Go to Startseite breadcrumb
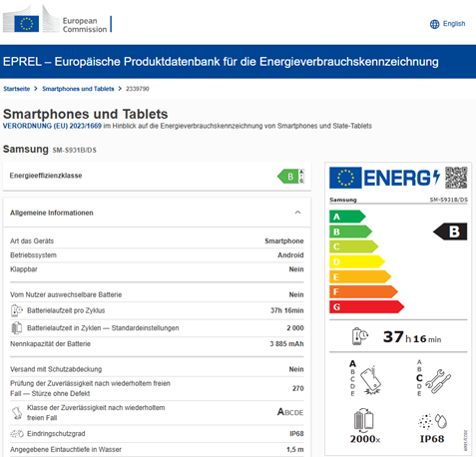 (17, 89)
